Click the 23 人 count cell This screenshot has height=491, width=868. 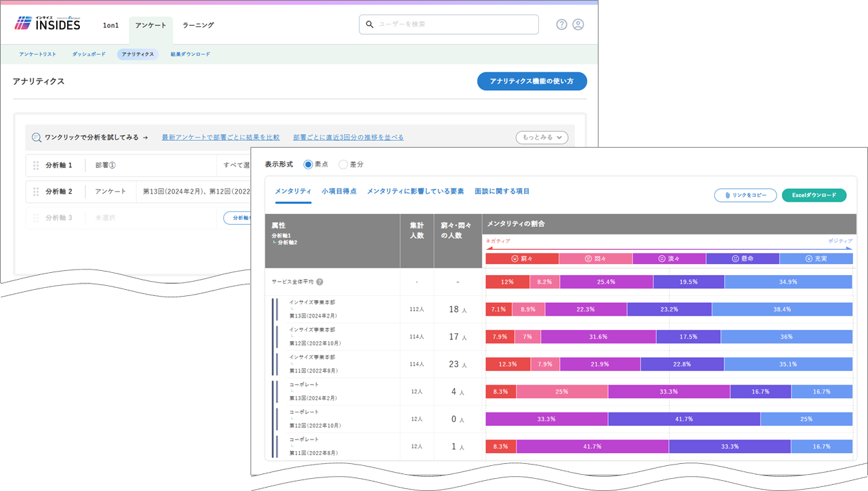(x=458, y=364)
